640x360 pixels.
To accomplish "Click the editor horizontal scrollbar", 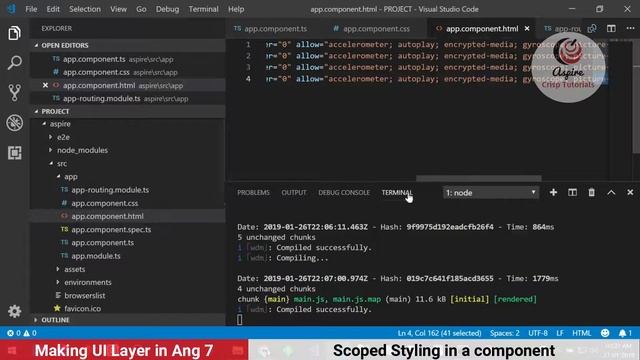I will coord(479,178).
